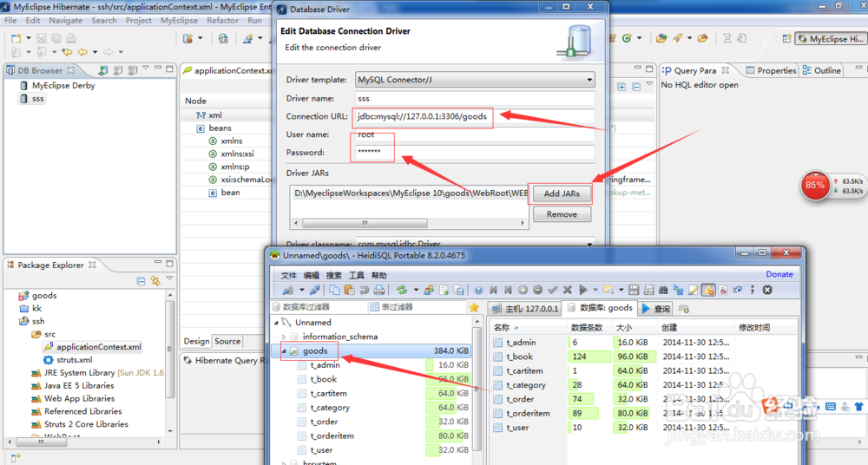Viewport: 868px width, 465px height.
Task: Click the Remove button under Driver JARs
Action: pyautogui.click(x=562, y=214)
